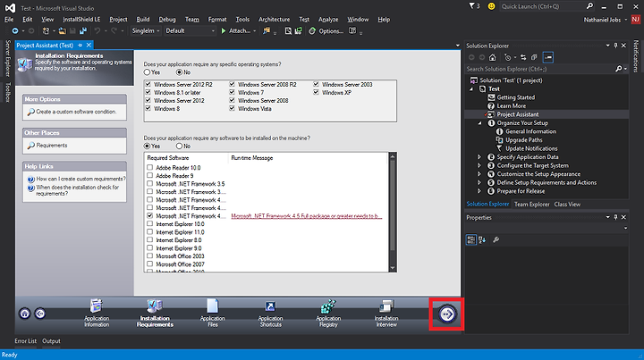Screen dimensions: 644x360
Task: Open the Architecture menu
Action: tap(274, 20)
